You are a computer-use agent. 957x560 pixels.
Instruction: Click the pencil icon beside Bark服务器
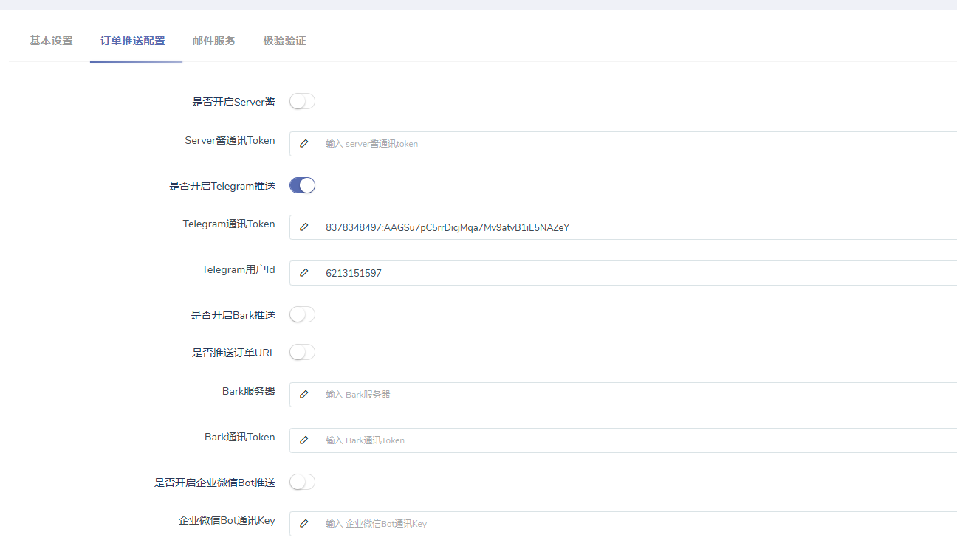click(x=303, y=395)
